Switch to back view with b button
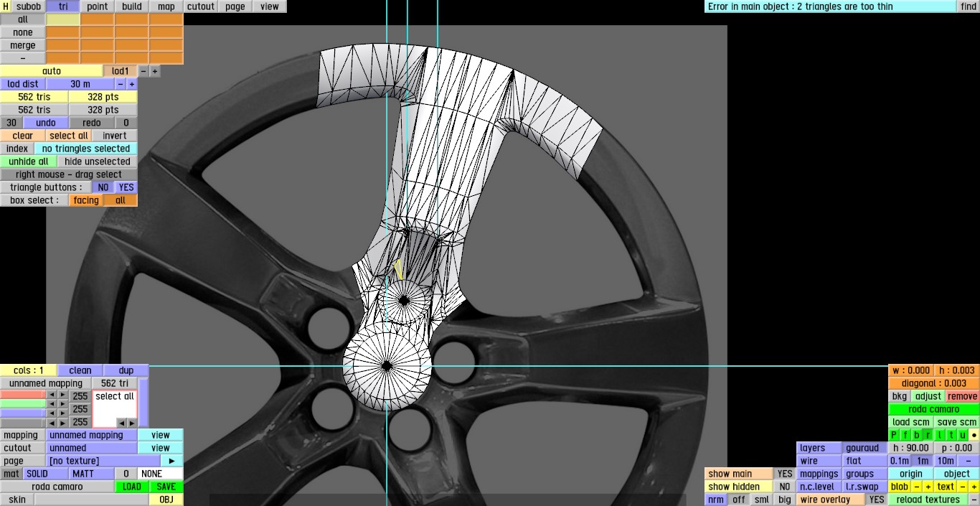This screenshot has height=506, width=980. (917, 435)
